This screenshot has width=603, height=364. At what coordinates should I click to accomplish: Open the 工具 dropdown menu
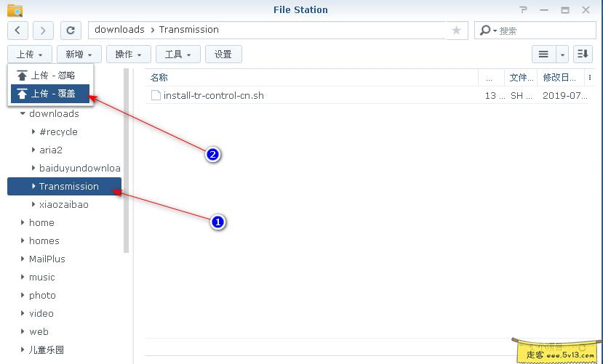[x=178, y=54]
